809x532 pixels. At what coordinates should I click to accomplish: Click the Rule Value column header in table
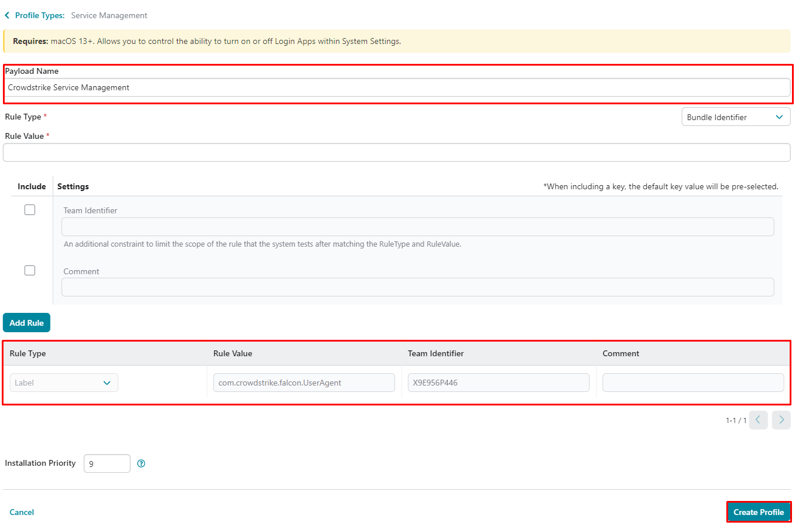pos(233,353)
